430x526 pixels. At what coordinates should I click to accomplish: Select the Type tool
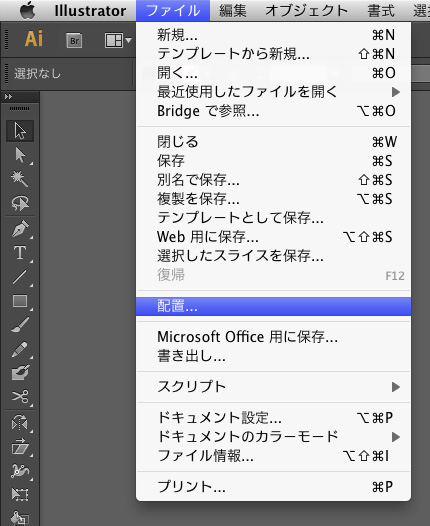point(20,253)
